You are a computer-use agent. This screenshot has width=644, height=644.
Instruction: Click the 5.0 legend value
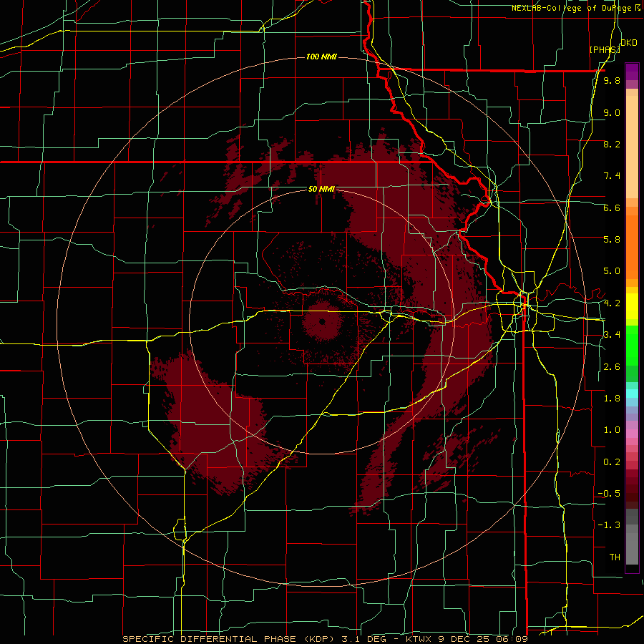pos(612,271)
